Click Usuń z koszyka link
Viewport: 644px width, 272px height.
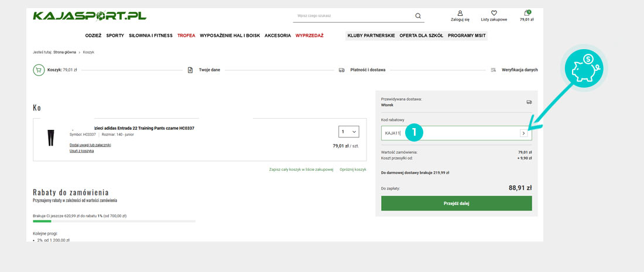tap(82, 151)
